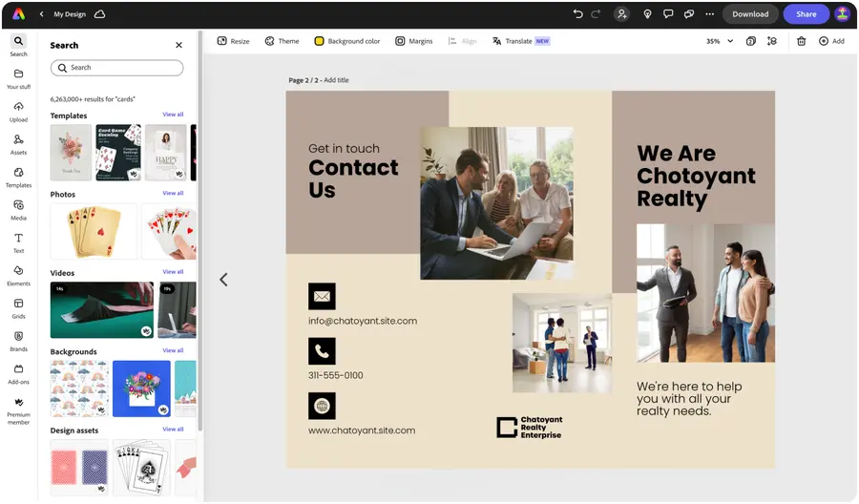Open the duplicate pages icon in toolbar
The width and height of the screenshot is (859, 504).
(751, 41)
